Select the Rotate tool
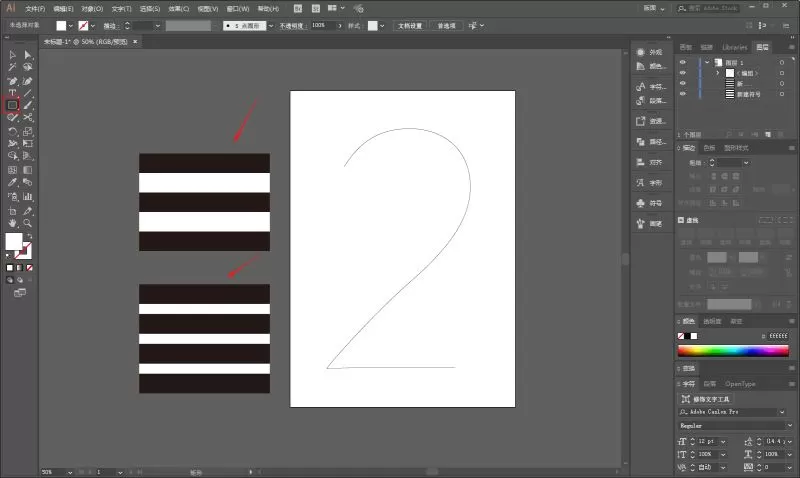Image resolution: width=800 pixels, height=478 pixels. coord(13,132)
